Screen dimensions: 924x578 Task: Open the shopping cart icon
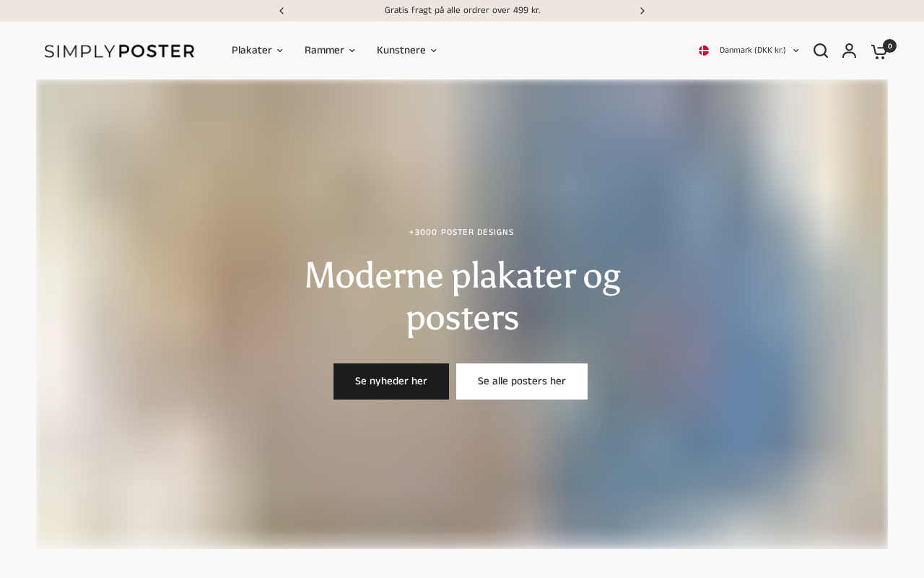(x=879, y=51)
